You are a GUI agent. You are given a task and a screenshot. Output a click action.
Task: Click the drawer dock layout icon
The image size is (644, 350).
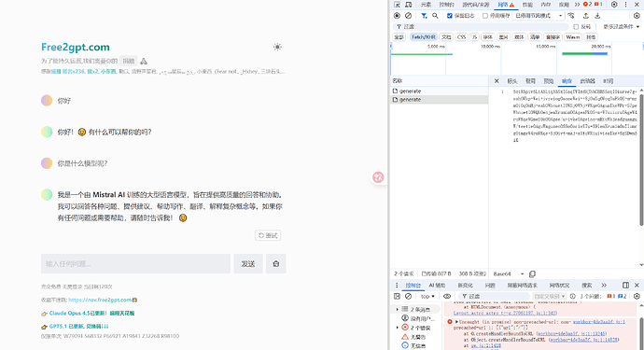625,285
